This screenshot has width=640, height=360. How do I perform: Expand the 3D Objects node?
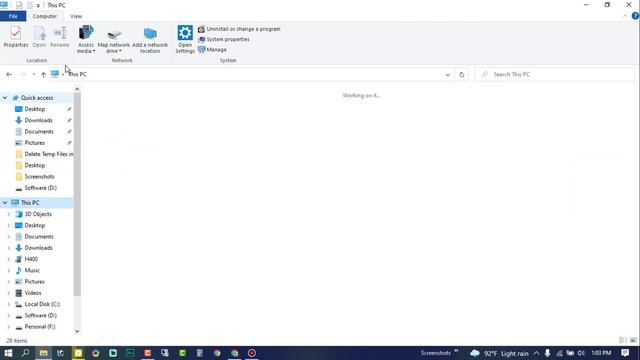tap(9, 214)
